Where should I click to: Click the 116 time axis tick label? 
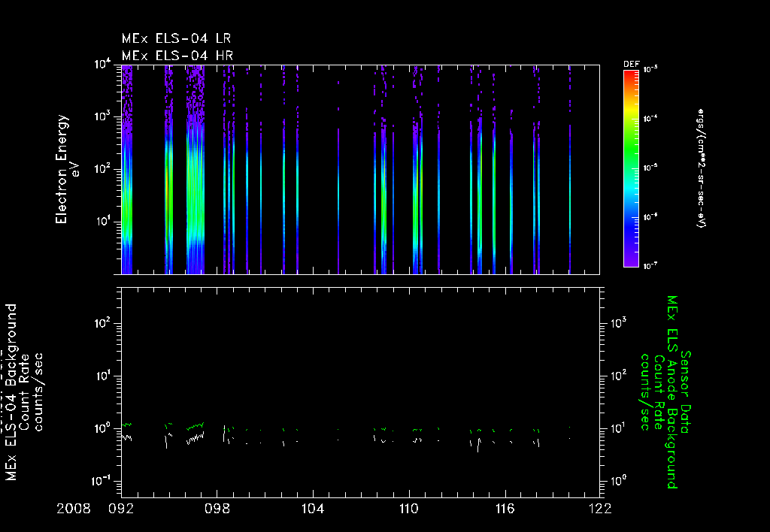coord(505,509)
